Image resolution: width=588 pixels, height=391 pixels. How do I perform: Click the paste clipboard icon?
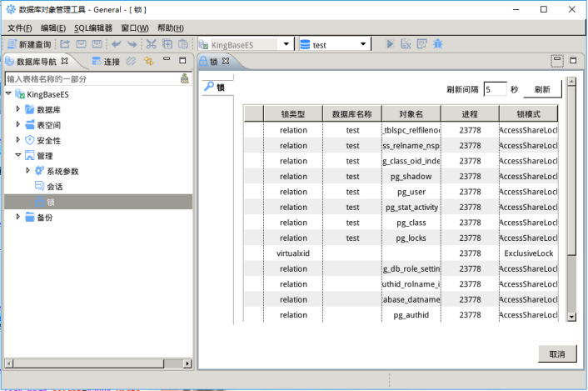click(x=183, y=44)
